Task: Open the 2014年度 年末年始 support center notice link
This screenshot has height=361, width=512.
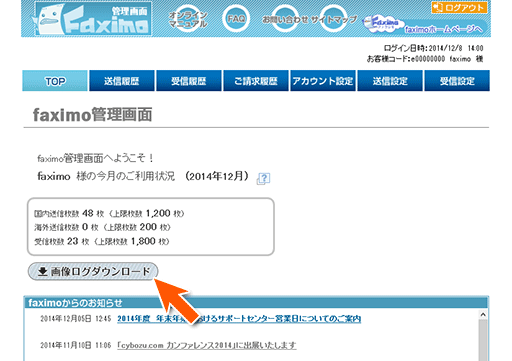Action: 239,319
